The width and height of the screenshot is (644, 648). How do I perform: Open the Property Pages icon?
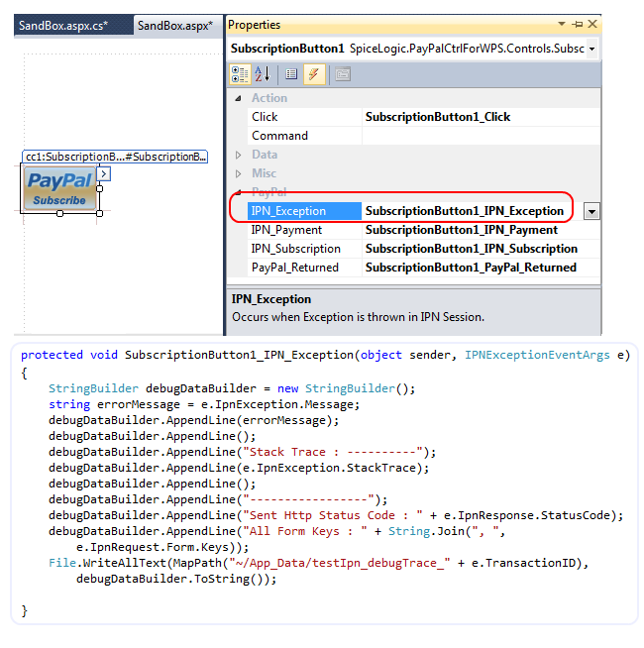point(343,74)
